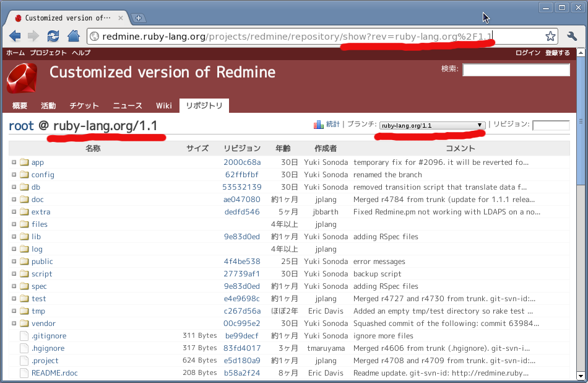Screen dimensions: 588x383
Task: Expand the db directory tree node
Action: tap(14, 187)
